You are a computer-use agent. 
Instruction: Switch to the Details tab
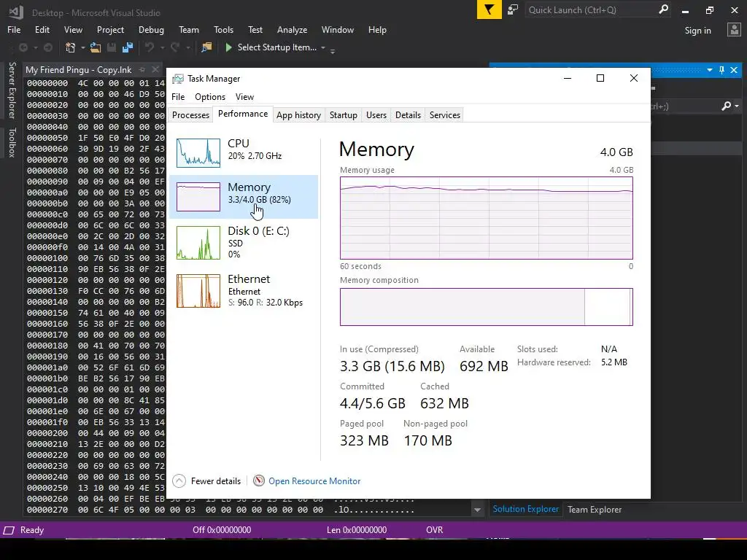pos(408,114)
